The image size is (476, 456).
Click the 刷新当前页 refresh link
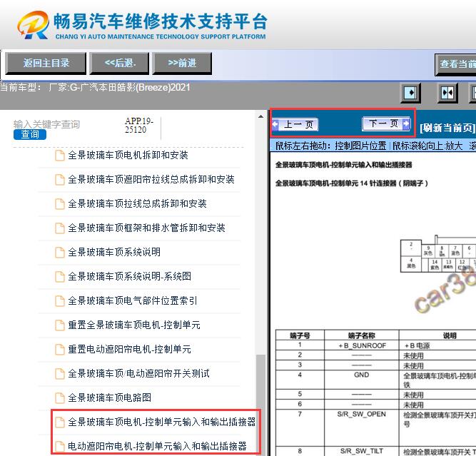pos(447,128)
